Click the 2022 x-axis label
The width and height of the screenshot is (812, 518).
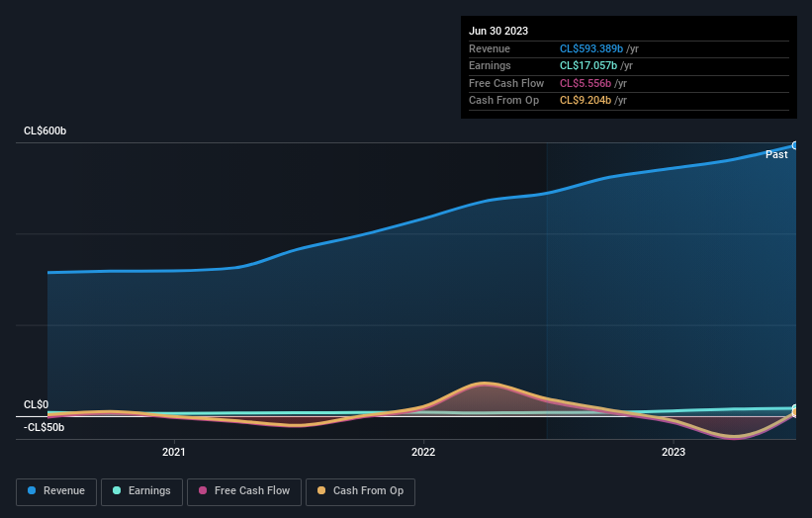click(423, 452)
